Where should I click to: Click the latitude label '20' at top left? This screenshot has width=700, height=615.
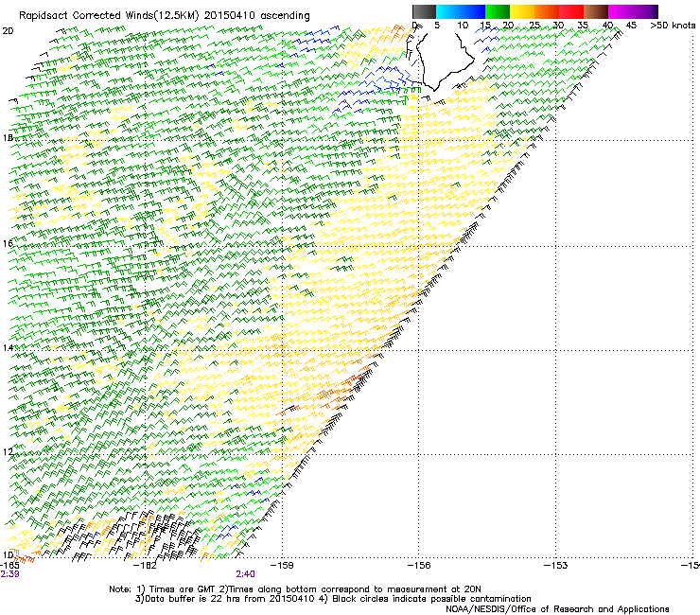pyautogui.click(x=8, y=31)
